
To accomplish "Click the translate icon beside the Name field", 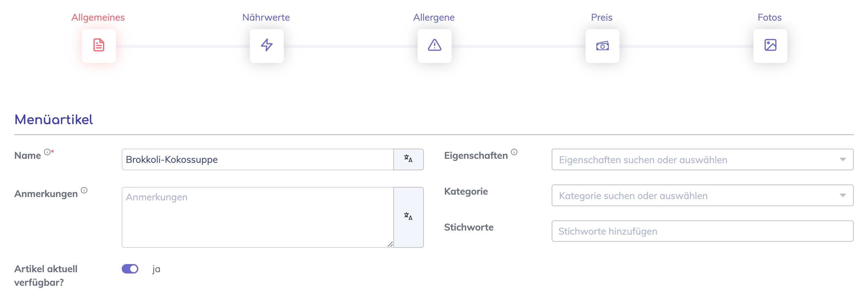I will click(408, 159).
